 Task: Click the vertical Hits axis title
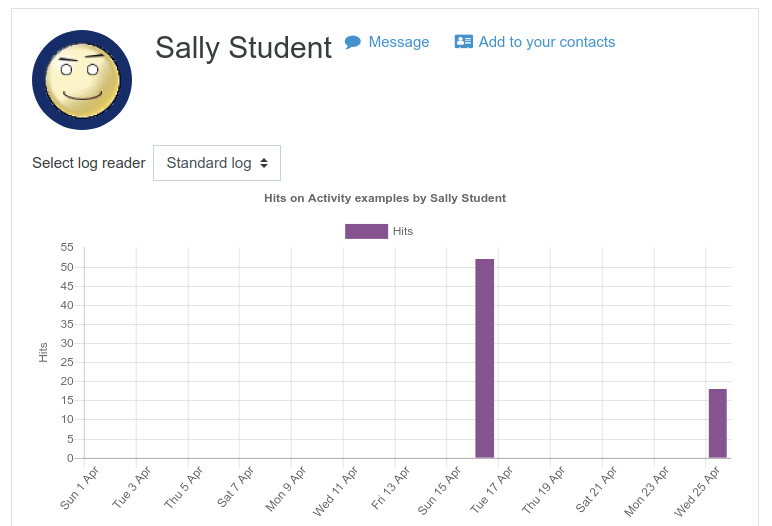43,353
